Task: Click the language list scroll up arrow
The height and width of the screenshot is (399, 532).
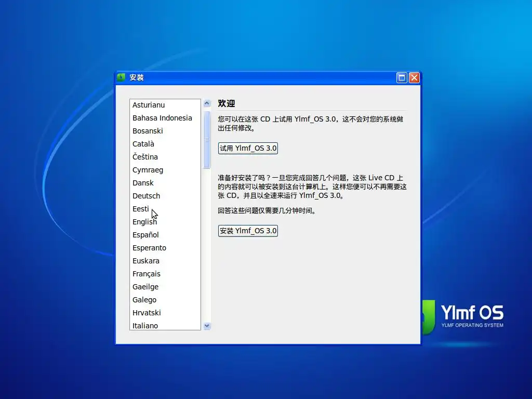Action: pos(207,103)
